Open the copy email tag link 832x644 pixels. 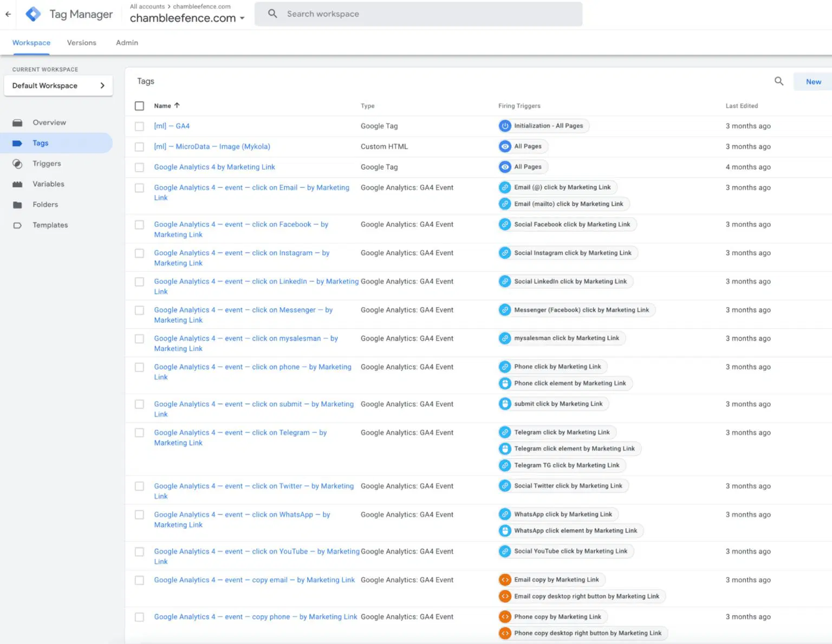pyautogui.click(x=254, y=580)
